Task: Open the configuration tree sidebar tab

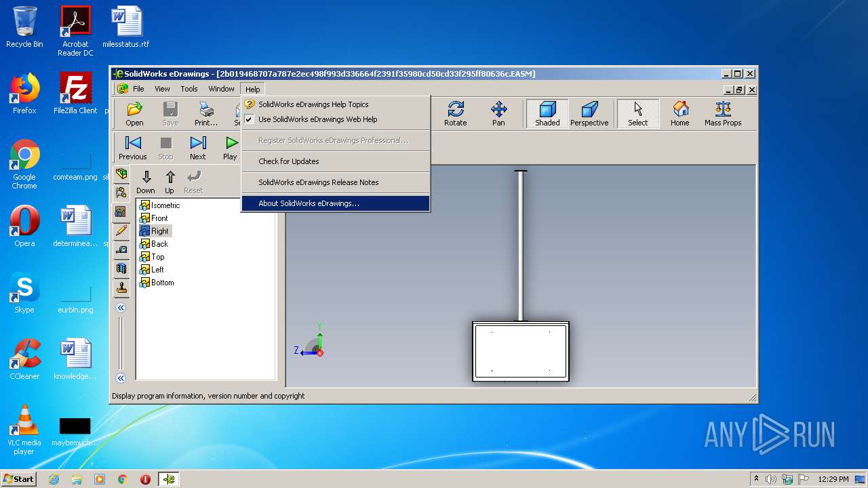Action: coord(121,192)
